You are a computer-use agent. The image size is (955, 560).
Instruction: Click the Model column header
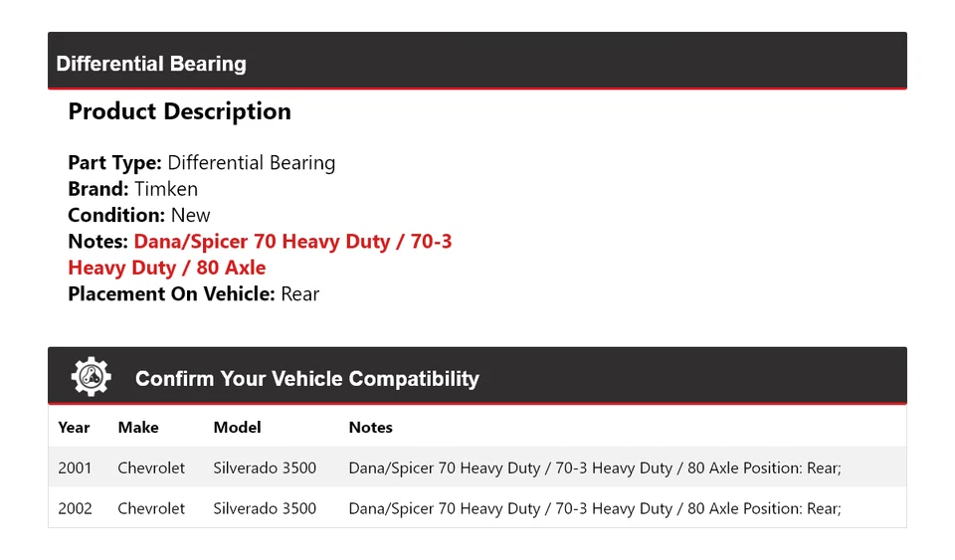[x=237, y=428]
